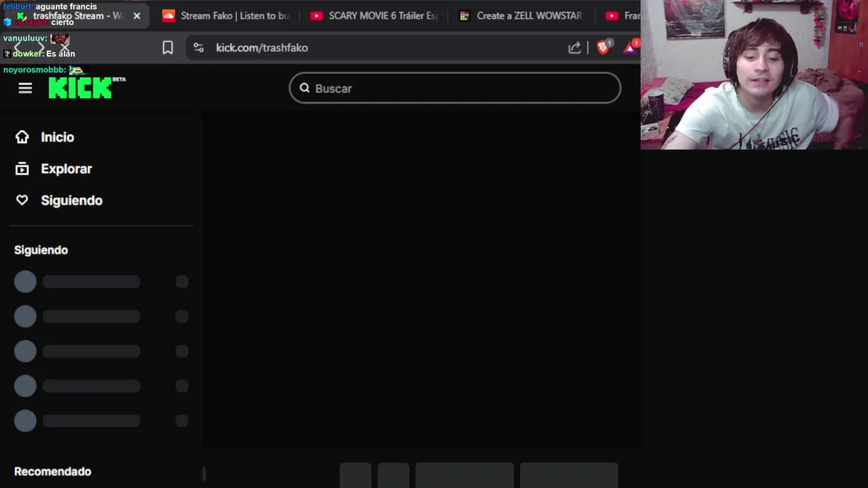The image size is (868, 488).
Task: Click the SoundCloud tab favicon
Action: [x=168, y=16]
